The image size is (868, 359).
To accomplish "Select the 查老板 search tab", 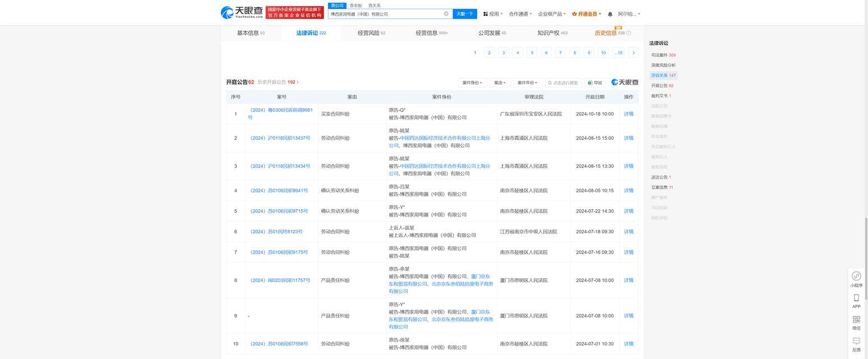I will point(355,6).
